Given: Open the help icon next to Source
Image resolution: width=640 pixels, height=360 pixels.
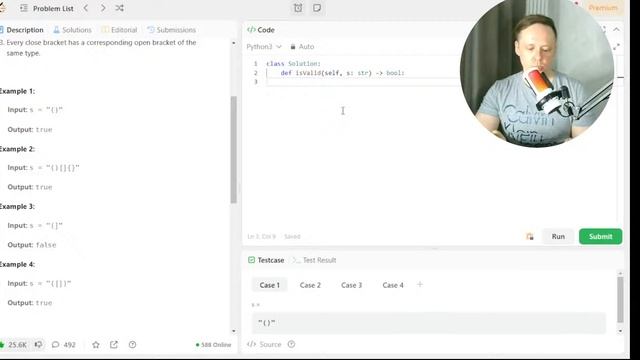Looking at the screenshot, I should click(291, 344).
